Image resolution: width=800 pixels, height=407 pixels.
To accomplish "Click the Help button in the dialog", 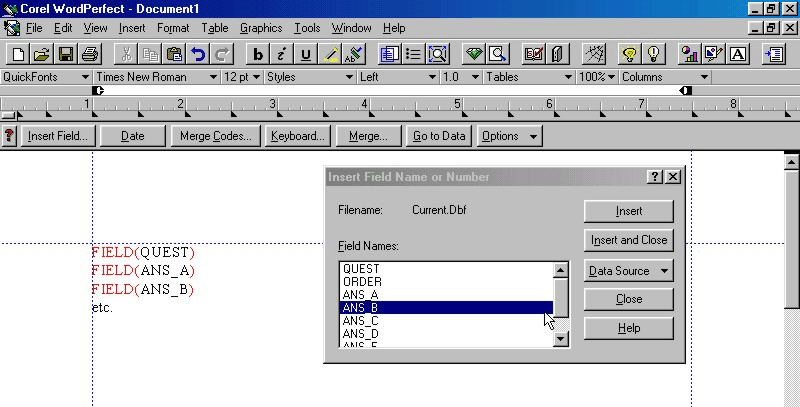I will coord(629,328).
